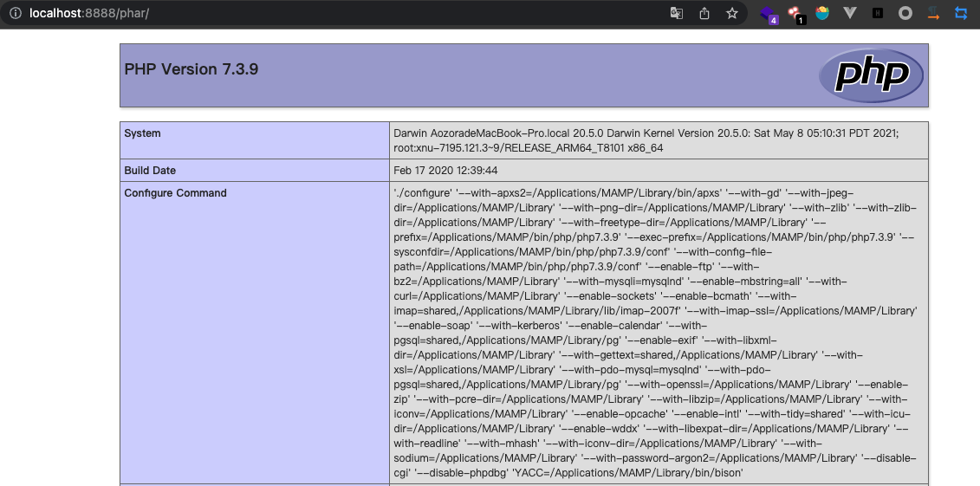Open the red extension with badge 1

(x=795, y=14)
